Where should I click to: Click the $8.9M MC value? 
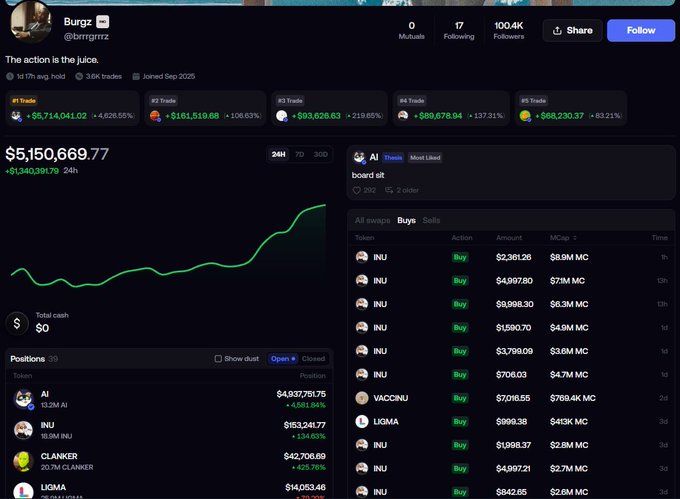[x=569, y=257]
